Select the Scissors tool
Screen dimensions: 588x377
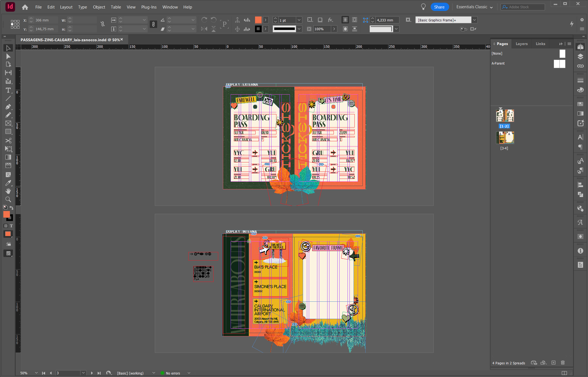[x=8, y=140]
